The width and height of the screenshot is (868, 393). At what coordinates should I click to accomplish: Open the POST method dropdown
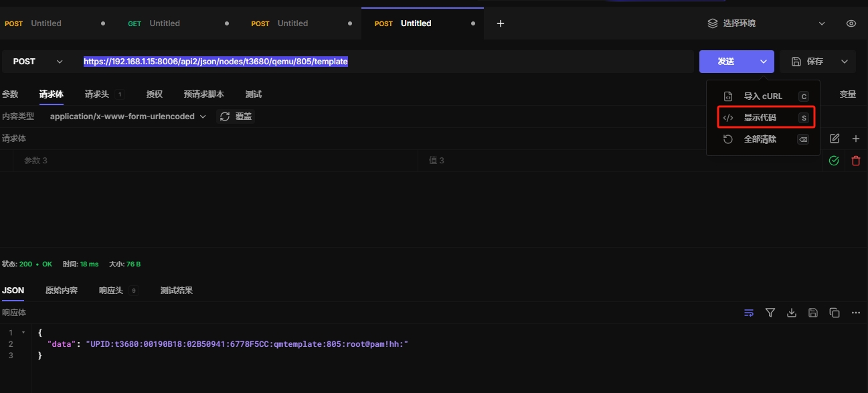click(x=37, y=62)
